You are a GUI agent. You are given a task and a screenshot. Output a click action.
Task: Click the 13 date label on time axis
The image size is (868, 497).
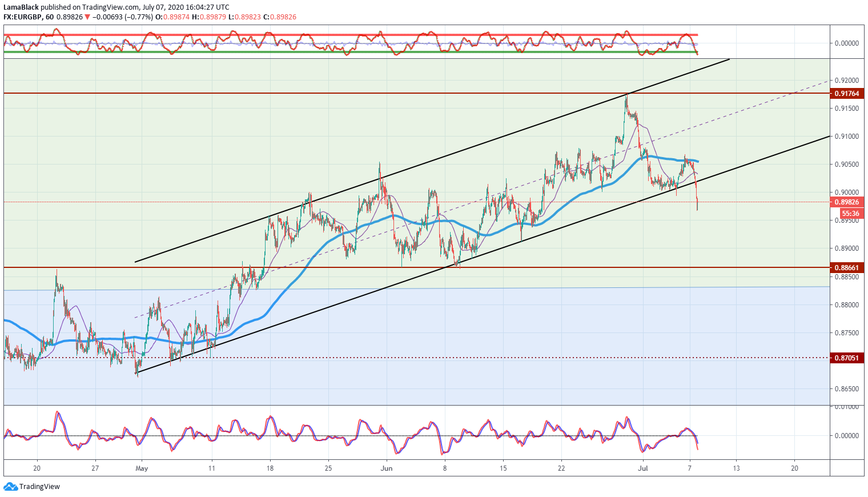point(736,468)
